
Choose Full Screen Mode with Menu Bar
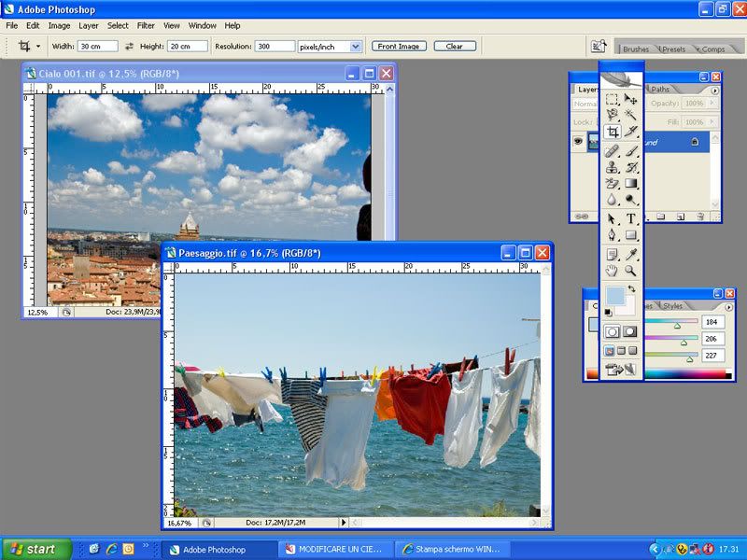[x=621, y=351]
